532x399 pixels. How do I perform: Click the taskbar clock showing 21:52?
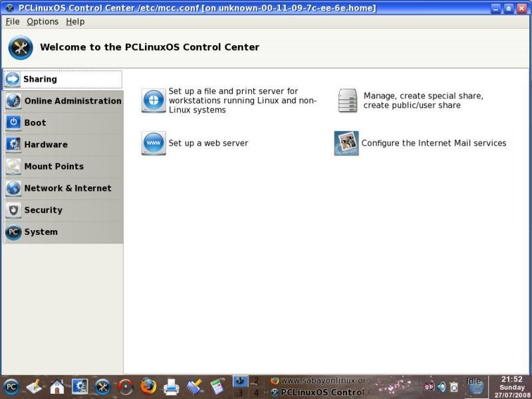(x=511, y=387)
